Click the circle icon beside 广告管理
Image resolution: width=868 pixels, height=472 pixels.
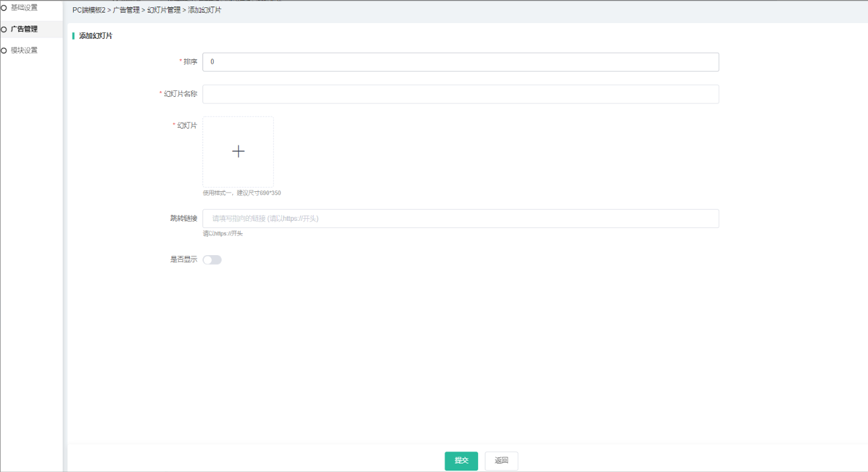click(x=4, y=29)
